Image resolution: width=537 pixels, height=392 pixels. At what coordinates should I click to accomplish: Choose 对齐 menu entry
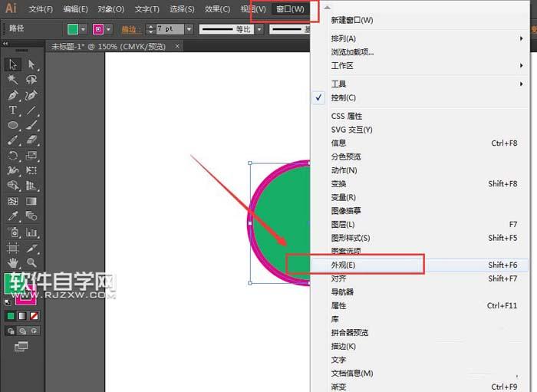(x=420, y=278)
